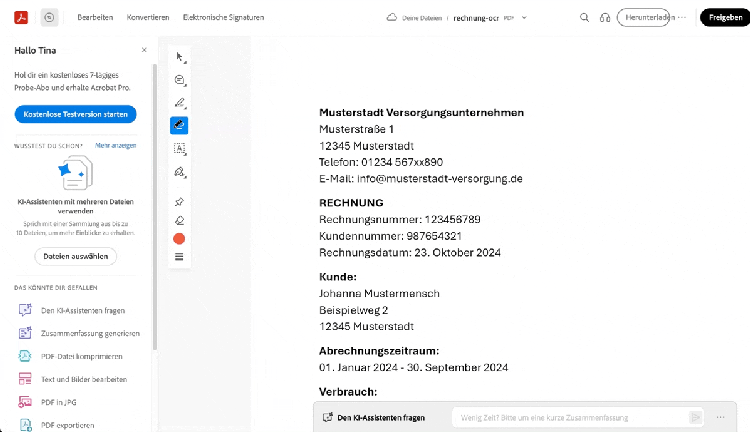Open the more options ellipsis in header
The width and height of the screenshot is (750, 432).
click(682, 17)
